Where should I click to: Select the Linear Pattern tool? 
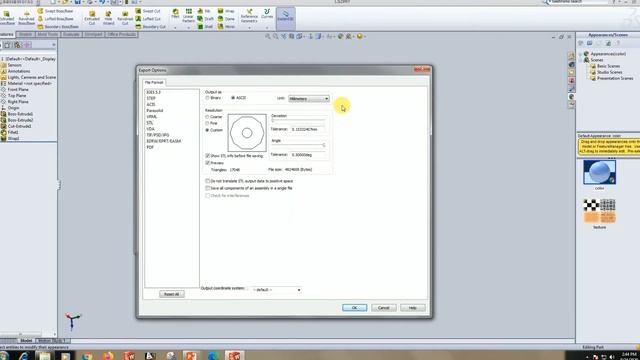pos(189,16)
